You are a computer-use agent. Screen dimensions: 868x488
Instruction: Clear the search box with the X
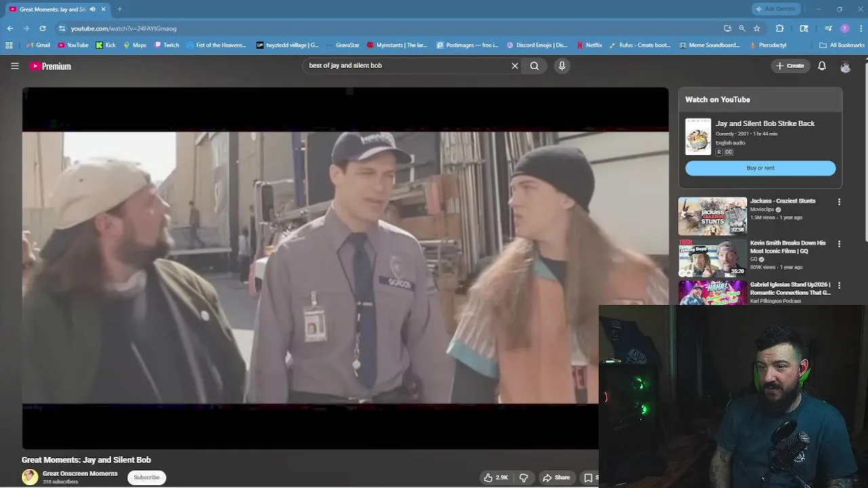(515, 66)
